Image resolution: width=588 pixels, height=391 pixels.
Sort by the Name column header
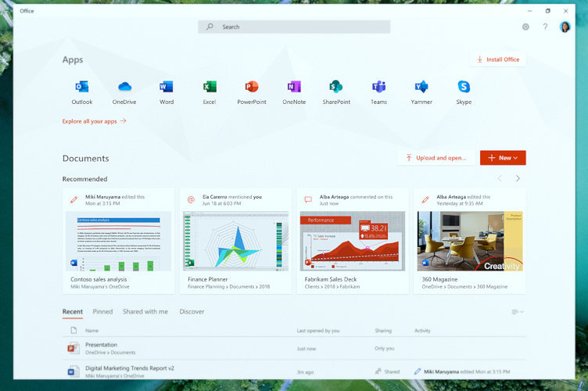click(x=91, y=331)
